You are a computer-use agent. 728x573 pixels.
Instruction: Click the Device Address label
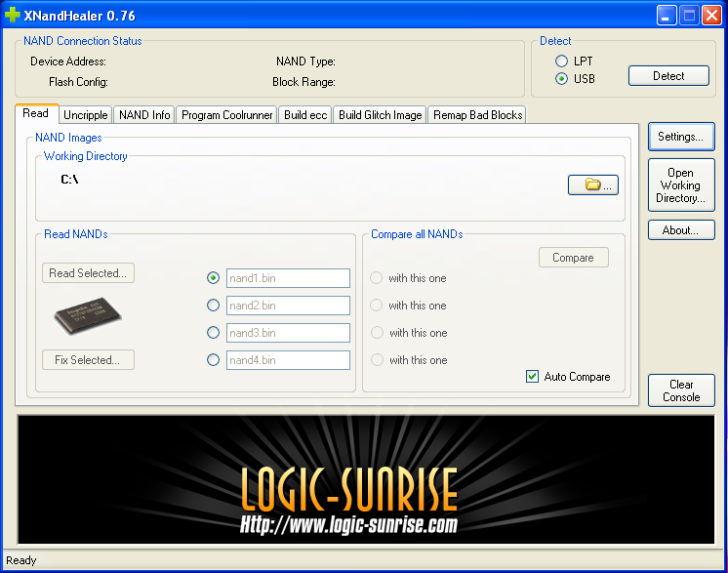pos(68,61)
